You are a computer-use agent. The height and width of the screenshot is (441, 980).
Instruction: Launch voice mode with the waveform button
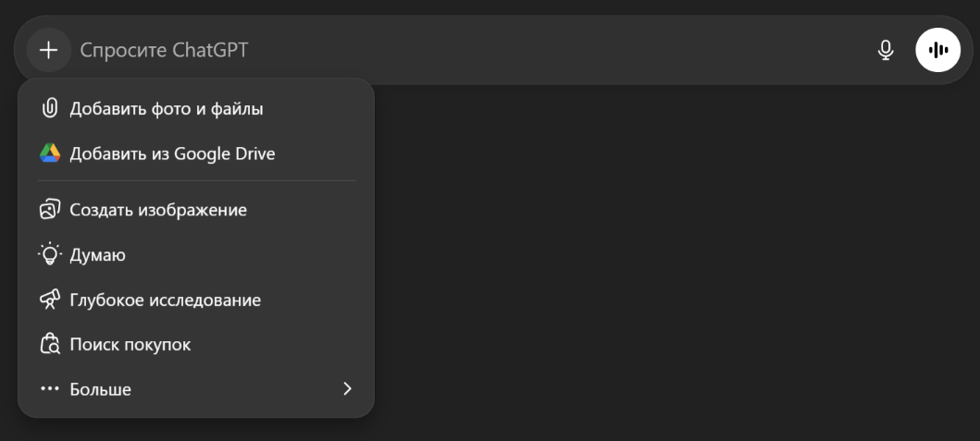[938, 50]
